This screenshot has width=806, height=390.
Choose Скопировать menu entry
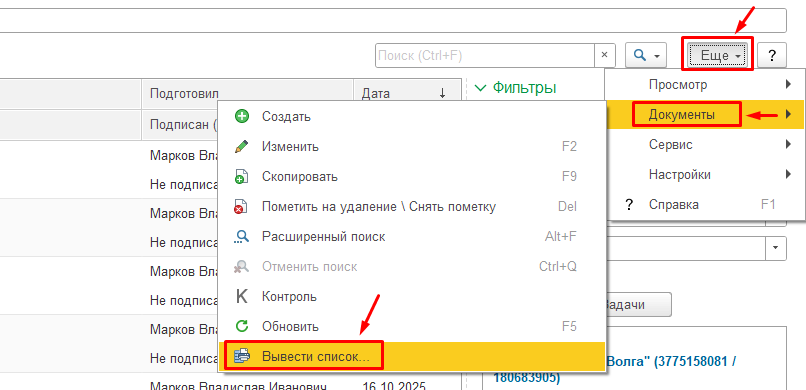(413, 177)
